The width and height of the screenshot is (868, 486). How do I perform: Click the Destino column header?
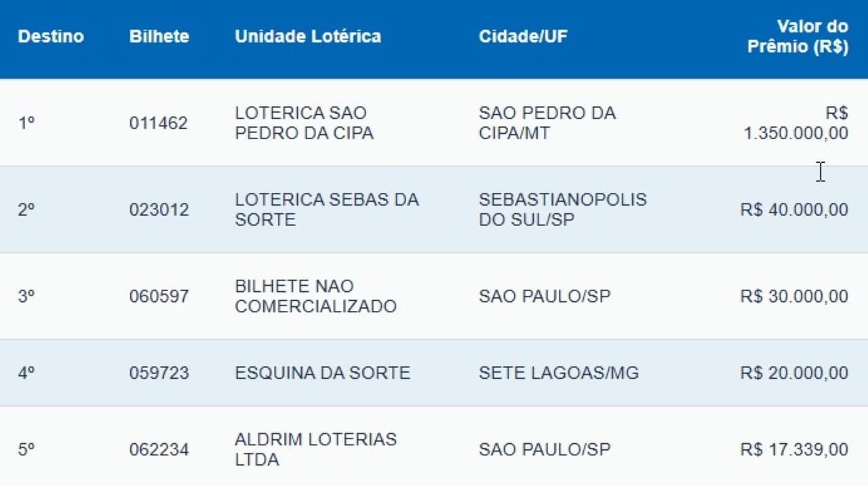click(51, 37)
